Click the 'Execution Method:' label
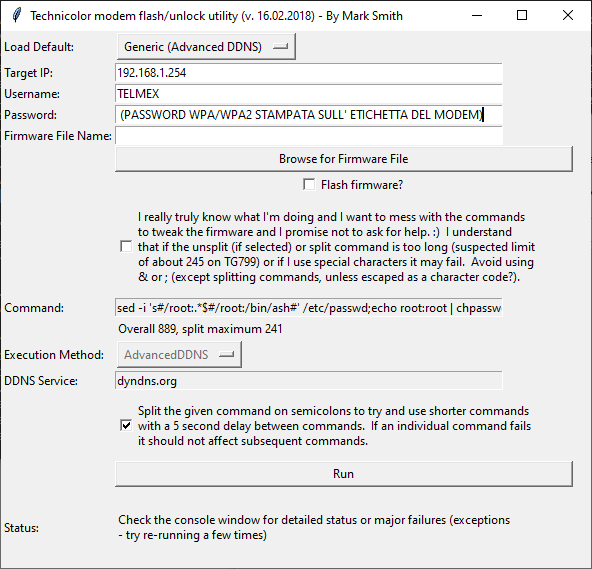Image resolution: width=592 pixels, height=569 pixels. point(54,355)
